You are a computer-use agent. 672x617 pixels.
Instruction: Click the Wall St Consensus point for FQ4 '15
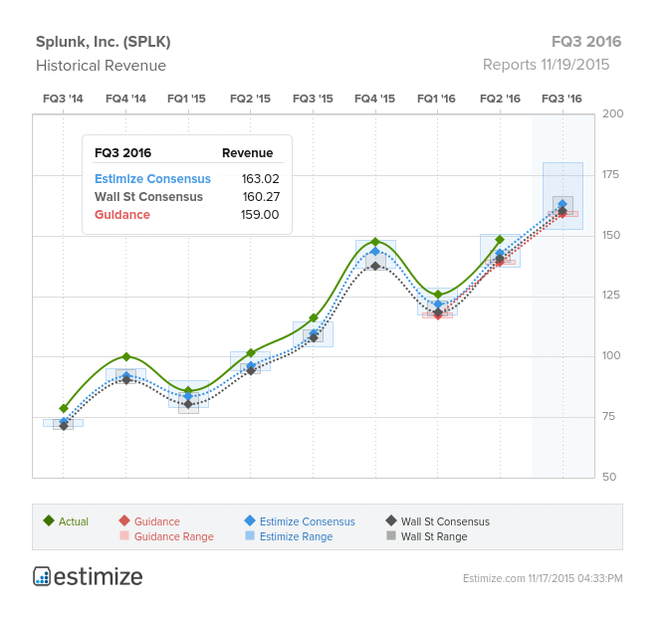pyautogui.click(x=376, y=266)
